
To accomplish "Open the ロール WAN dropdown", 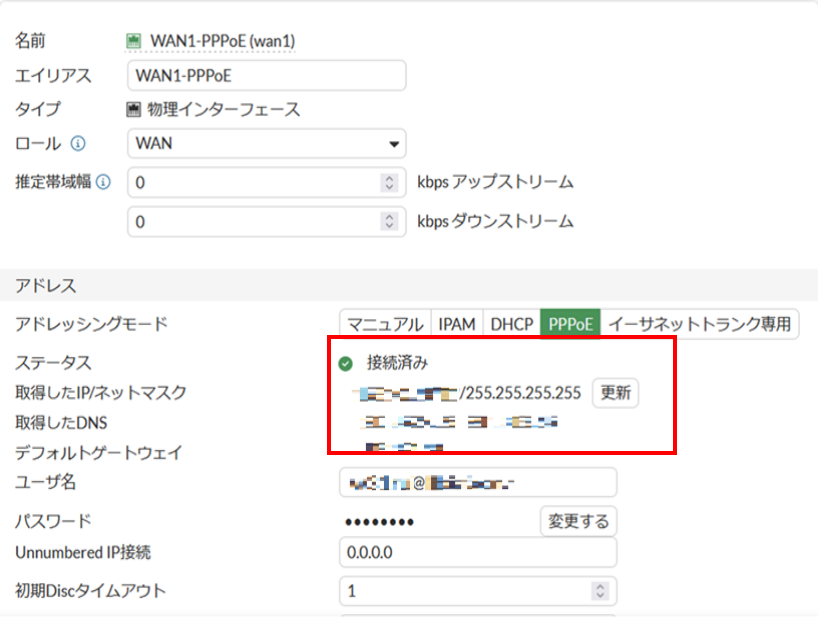I will point(267,143).
